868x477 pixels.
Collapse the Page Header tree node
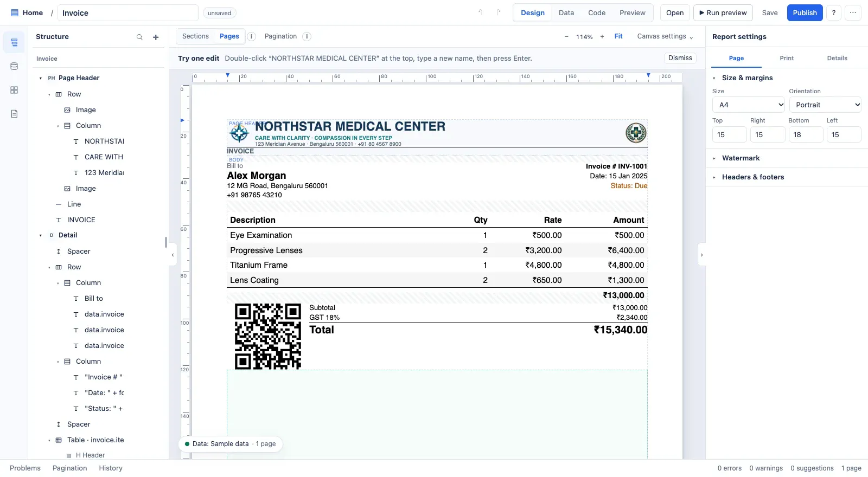pyautogui.click(x=41, y=78)
